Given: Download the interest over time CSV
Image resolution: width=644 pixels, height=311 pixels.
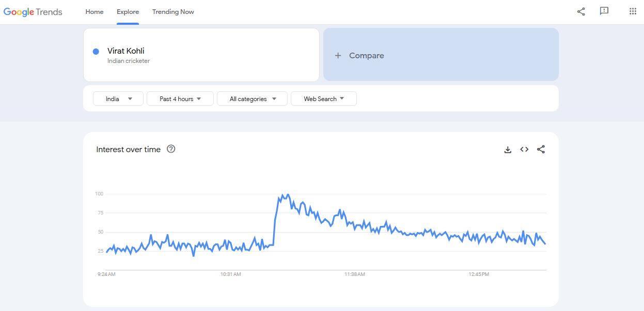Looking at the screenshot, I should [508, 150].
